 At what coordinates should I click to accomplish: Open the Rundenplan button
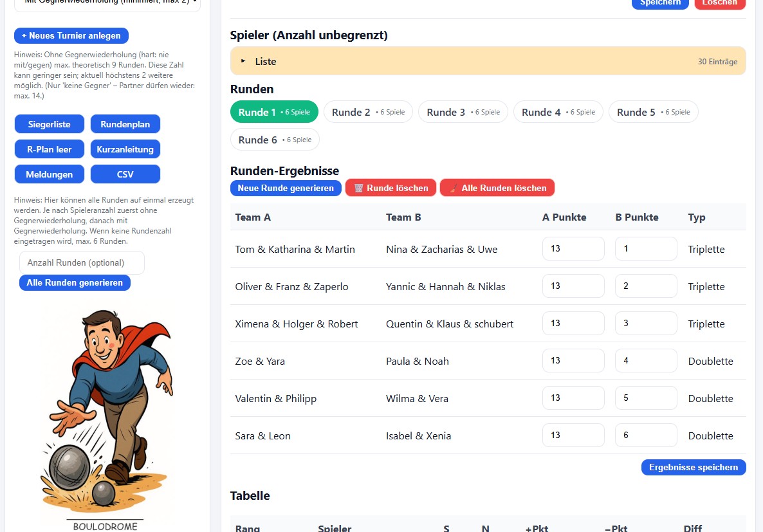125,124
